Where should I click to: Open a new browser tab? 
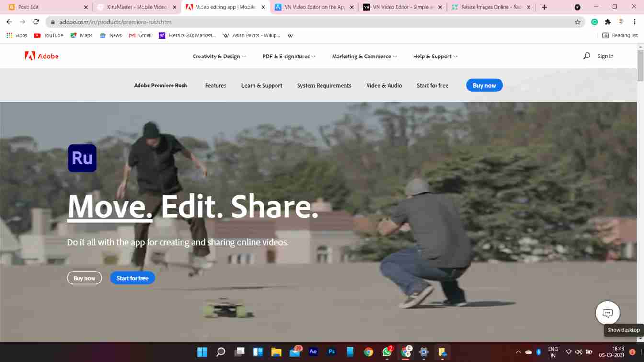click(x=544, y=7)
